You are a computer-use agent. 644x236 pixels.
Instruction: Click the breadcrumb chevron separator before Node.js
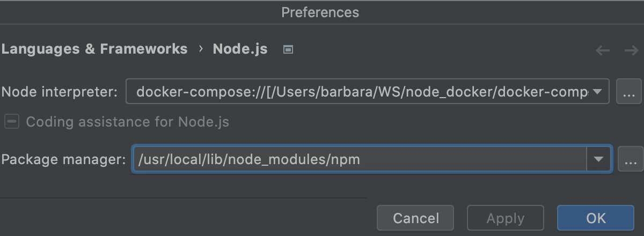tap(201, 49)
